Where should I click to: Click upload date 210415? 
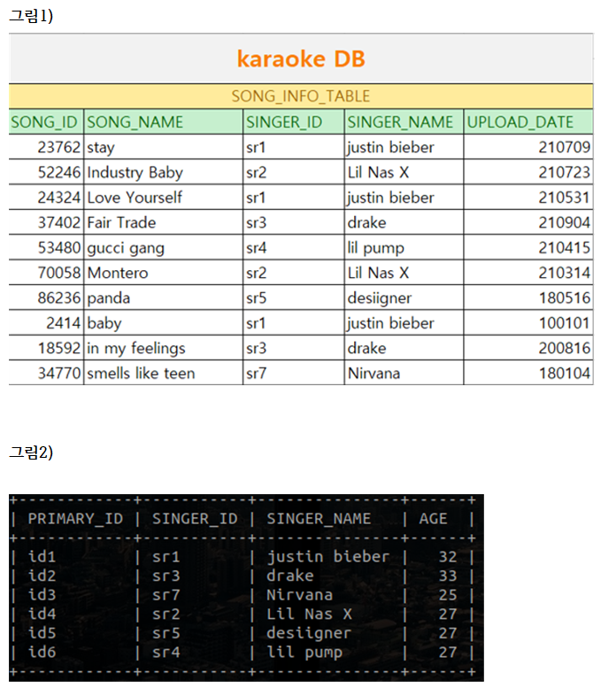[x=528, y=248]
